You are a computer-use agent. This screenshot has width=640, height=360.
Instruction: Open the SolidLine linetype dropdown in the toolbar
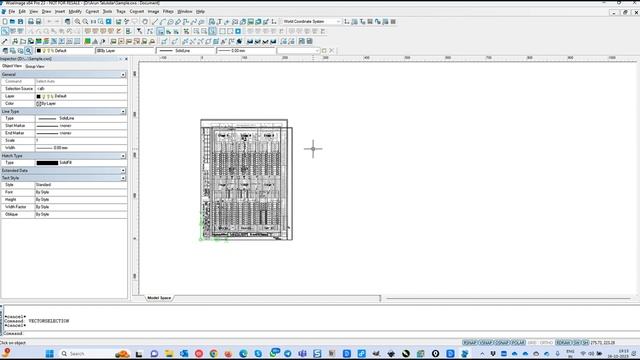(x=186, y=51)
